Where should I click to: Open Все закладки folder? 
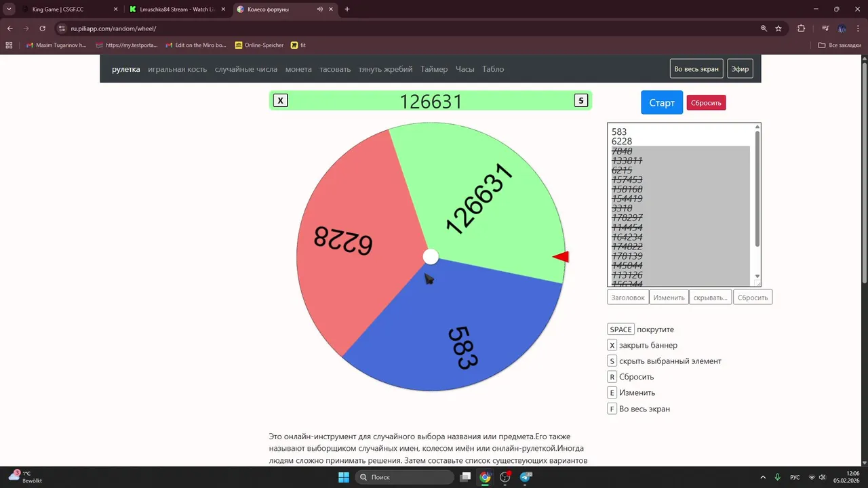tap(840, 45)
